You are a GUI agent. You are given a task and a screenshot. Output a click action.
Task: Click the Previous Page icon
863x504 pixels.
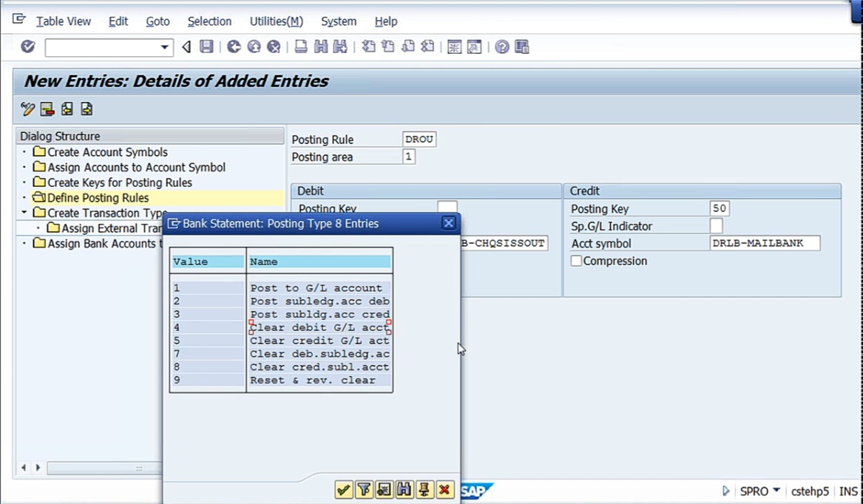(x=388, y=47)
